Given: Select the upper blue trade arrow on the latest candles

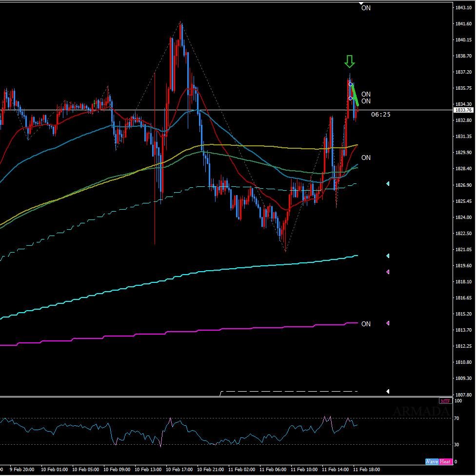Looking at the screenshot, I should 350,84.
